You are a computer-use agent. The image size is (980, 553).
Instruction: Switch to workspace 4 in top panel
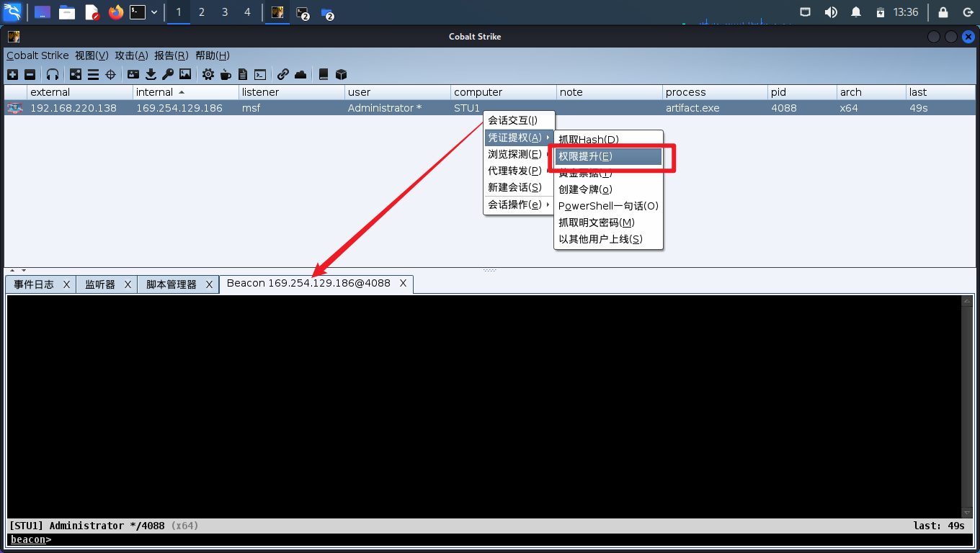[x=247, y=12]
